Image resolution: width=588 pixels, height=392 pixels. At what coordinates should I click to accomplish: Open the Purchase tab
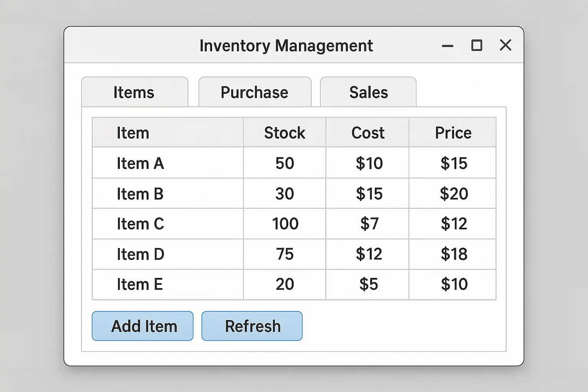coord(255,92)
